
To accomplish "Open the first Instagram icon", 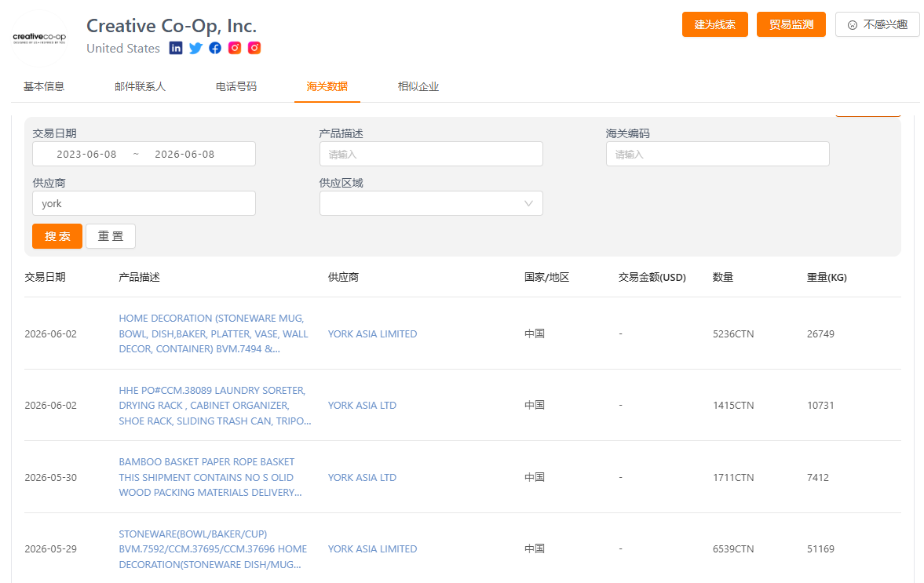I will tap(235, 49).
